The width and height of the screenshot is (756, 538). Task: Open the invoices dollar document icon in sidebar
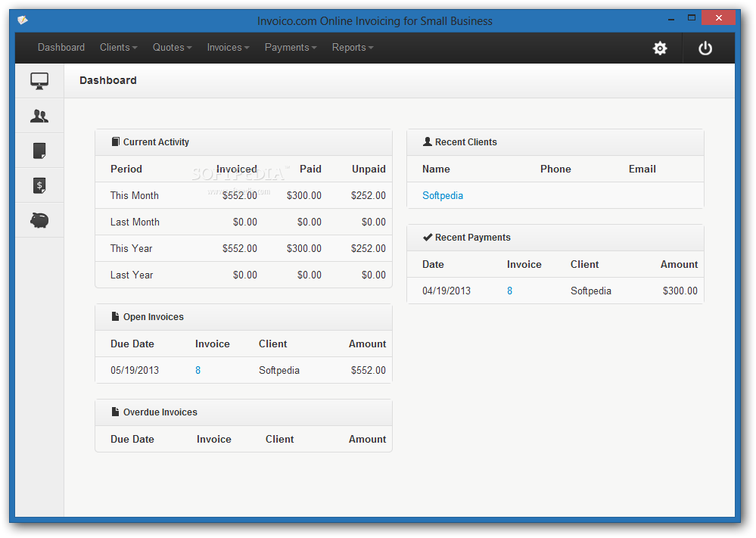pyautogui.click(x=39, y=185)
